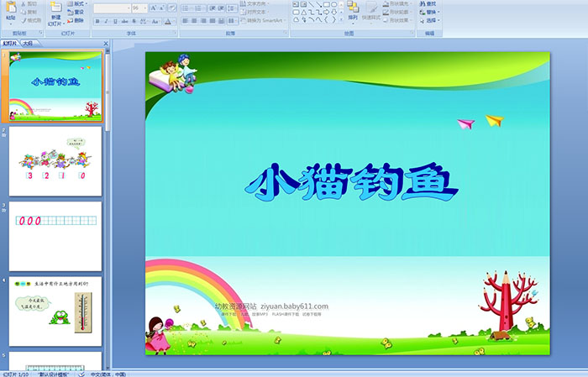The height and width of the screenshot is (377, 588).
Task: Center the text in the paragraph group
Action: point(194,21)
